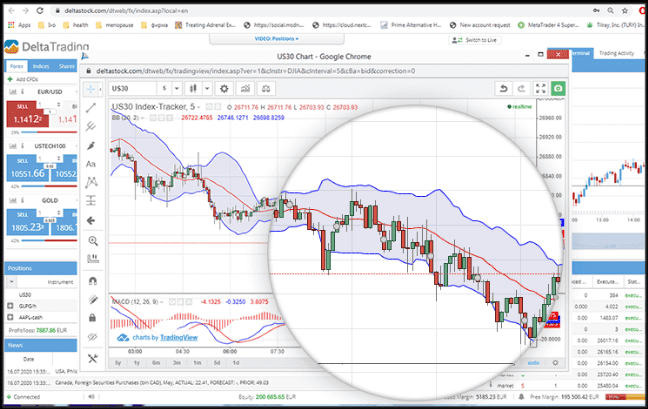648x409 pixels.
Task: Select the 5y time range
Action: tap(118, 363)
